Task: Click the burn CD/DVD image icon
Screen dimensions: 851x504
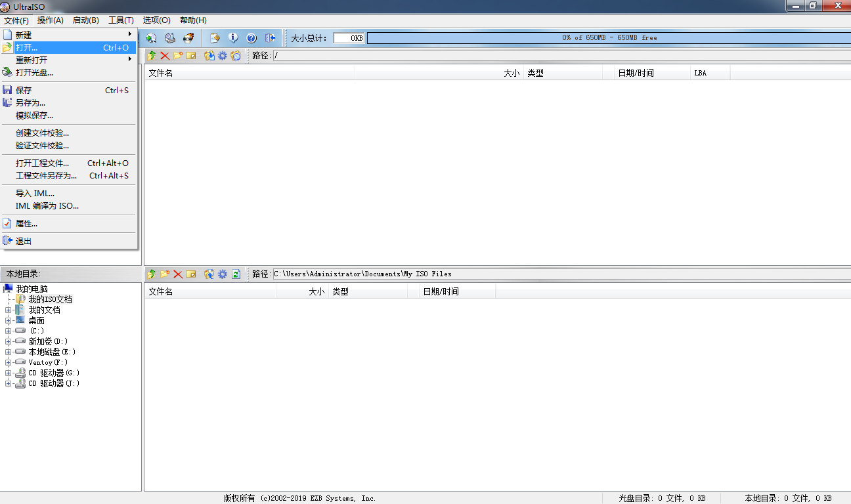Action: (x=188, y=38)
